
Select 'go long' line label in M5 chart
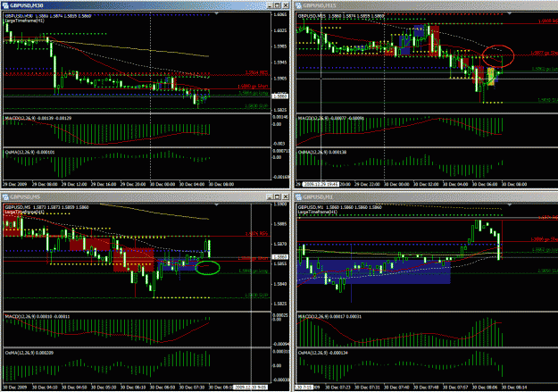point(254,271)
